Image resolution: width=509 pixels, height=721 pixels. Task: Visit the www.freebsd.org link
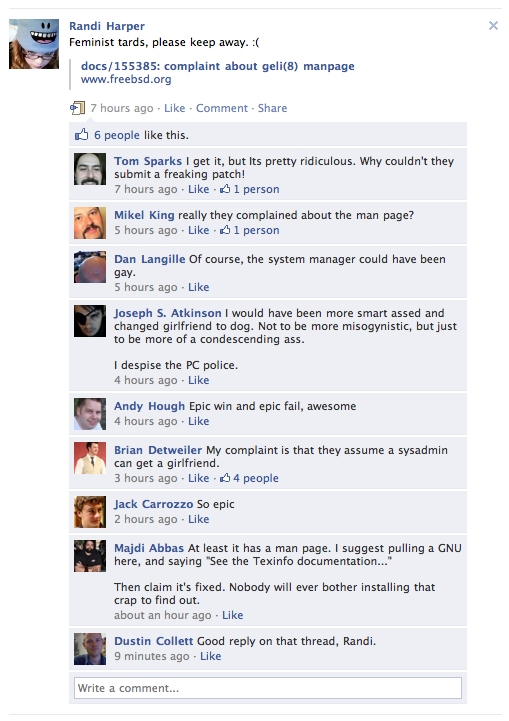coord(126,79)
